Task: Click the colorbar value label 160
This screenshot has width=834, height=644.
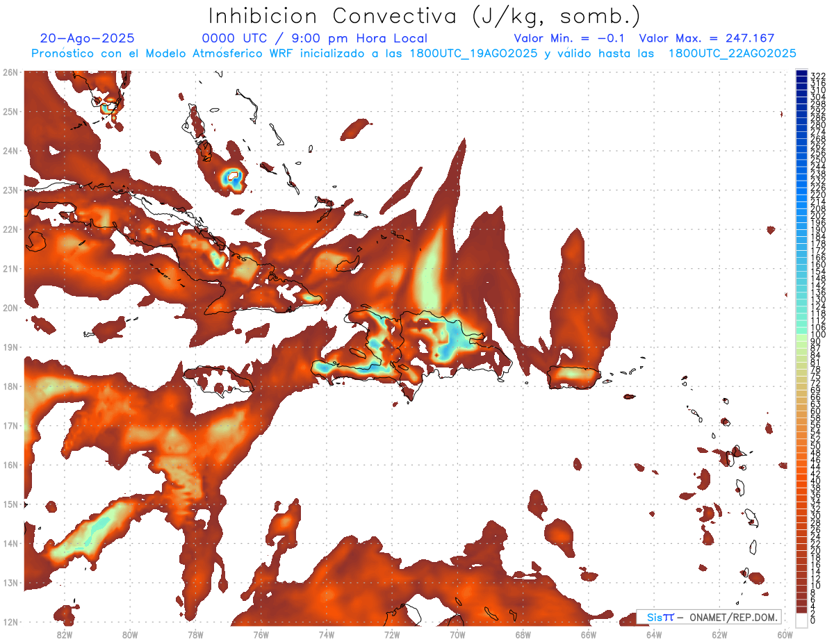Action: point(818,265)
